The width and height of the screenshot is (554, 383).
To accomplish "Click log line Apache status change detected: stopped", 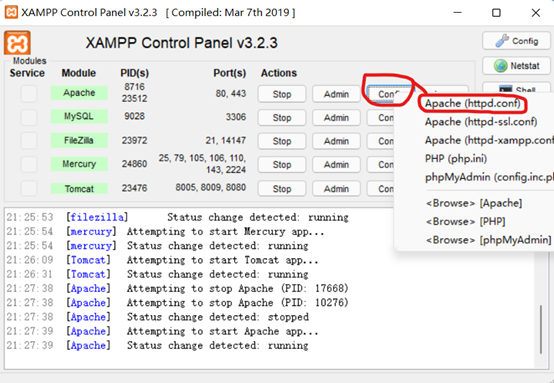I will [157, 317].
